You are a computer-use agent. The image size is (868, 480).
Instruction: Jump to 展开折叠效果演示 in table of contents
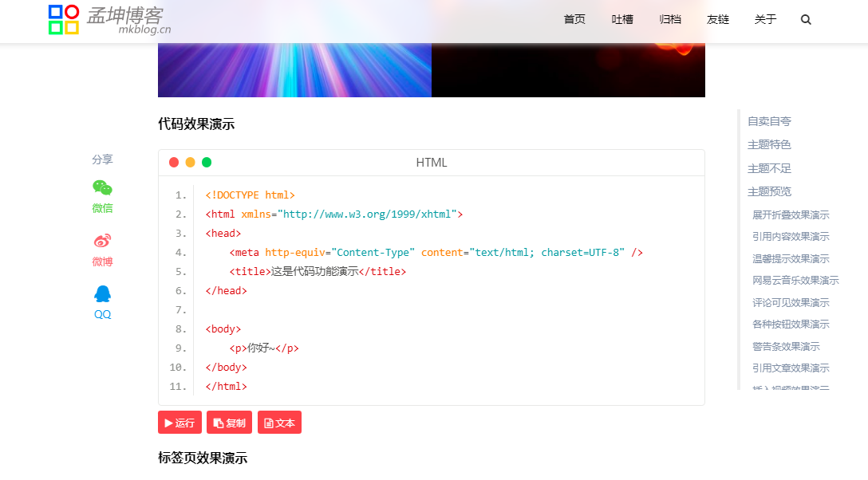[791, 215]
